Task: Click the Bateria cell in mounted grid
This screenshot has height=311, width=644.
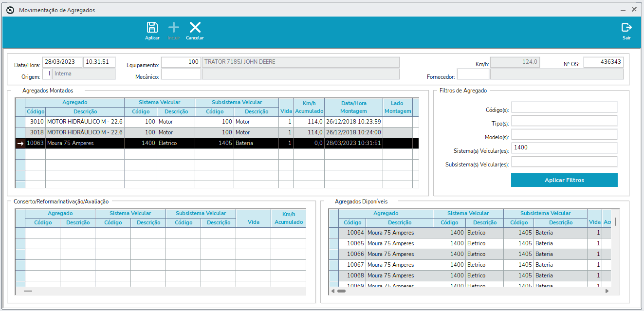Action: tap(256, 143)
